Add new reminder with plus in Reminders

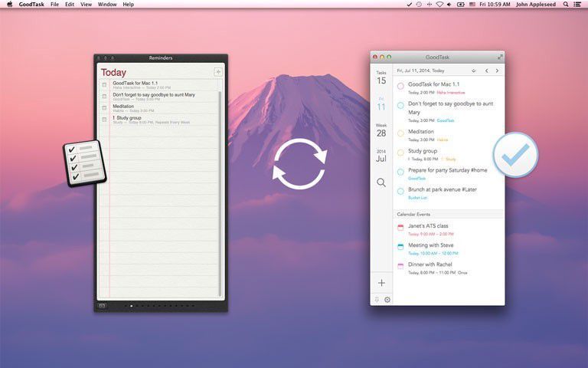pyautogui.click(x=218, y=72)
